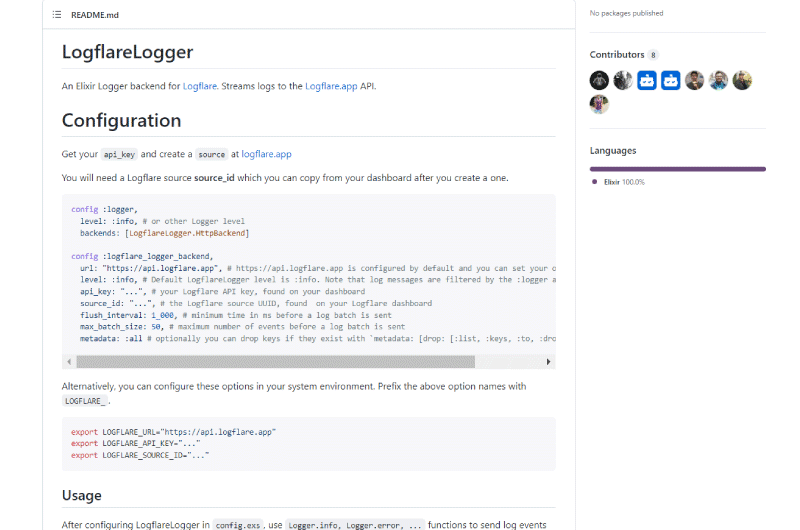
Task: Click the Elixir 100.0% language entry
Action: pos(624,182)
